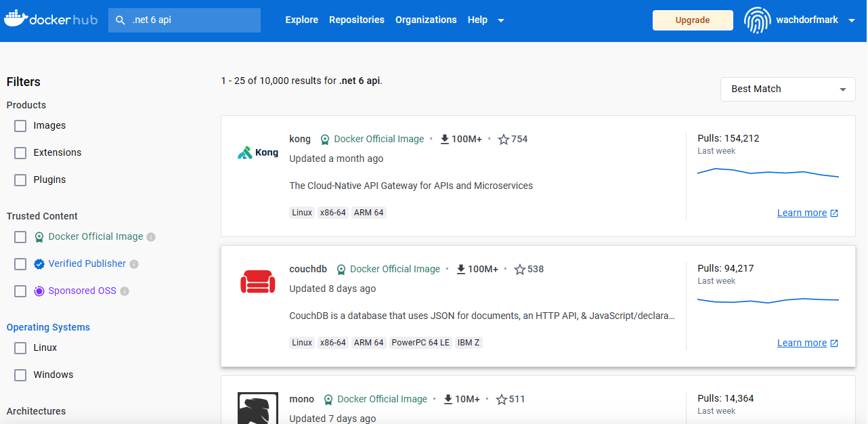Screen dimensions: 868x424
Task: Expand the Help menu arrow
Action: tap(501, 20)
